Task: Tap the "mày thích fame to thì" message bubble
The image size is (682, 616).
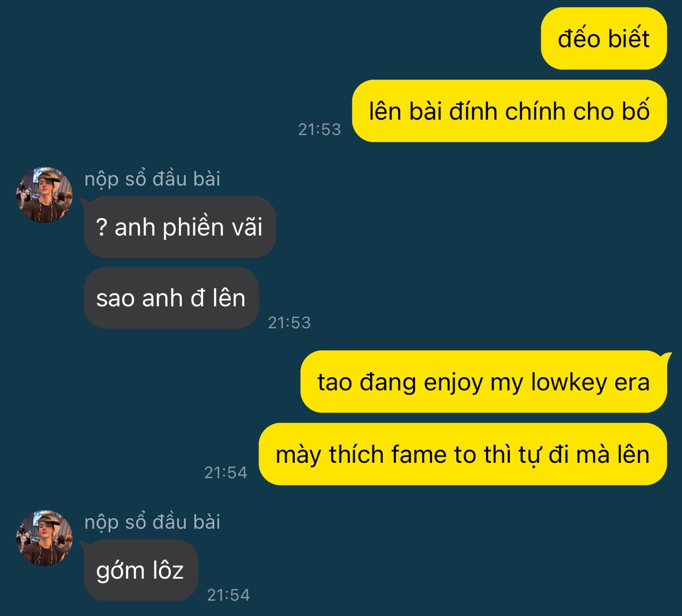Action: pyautogui.click(x=463, y=454)
